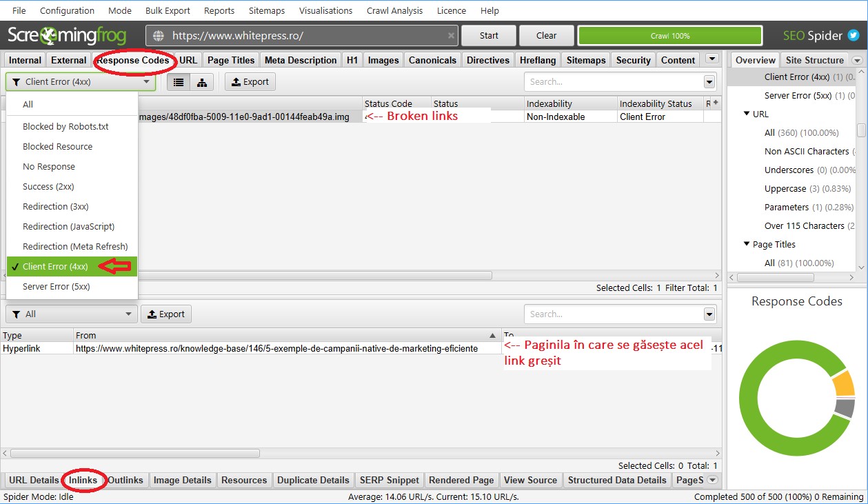Choose All in the filter dropdown list
This screenshot has height=504, width=868.
(x=72, y=105)
